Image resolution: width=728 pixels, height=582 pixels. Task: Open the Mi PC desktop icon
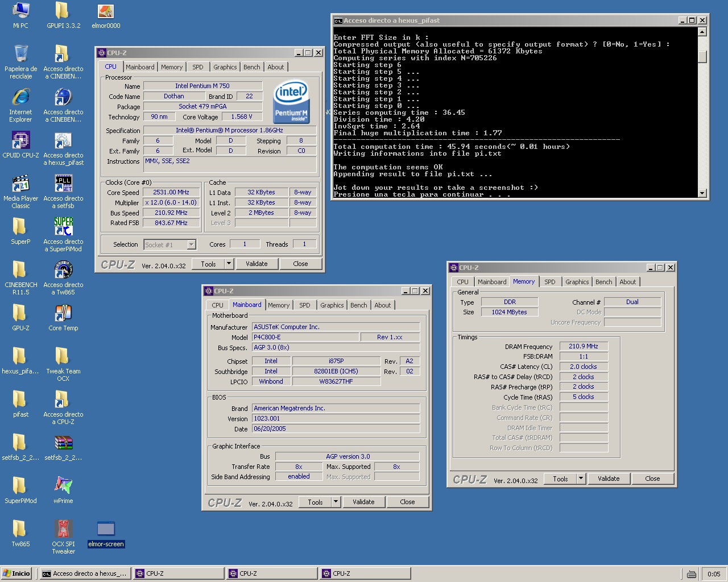20,15
